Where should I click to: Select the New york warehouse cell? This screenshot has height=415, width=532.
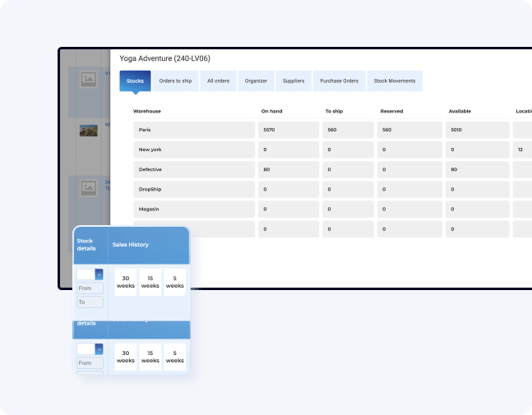(x=194, y=150)
